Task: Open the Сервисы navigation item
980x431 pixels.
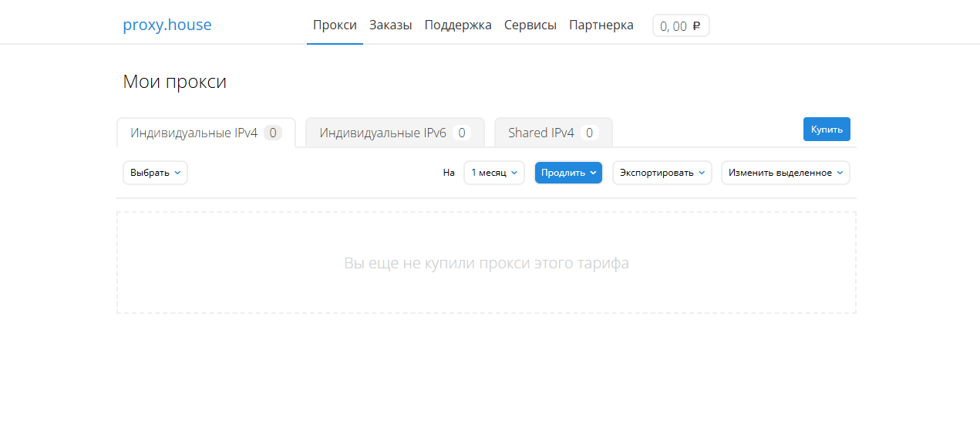Action: 530,25
